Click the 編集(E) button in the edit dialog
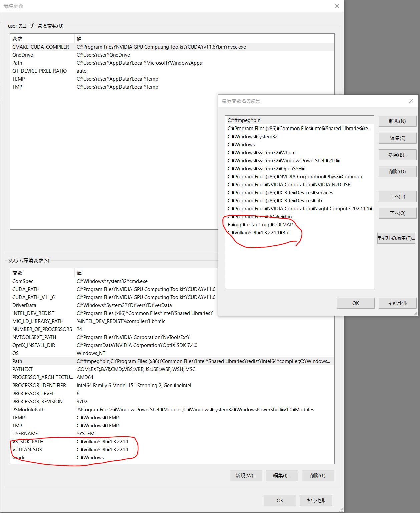Image resolution: width=420 pixels, height=513 pixels. click(397, 138)
